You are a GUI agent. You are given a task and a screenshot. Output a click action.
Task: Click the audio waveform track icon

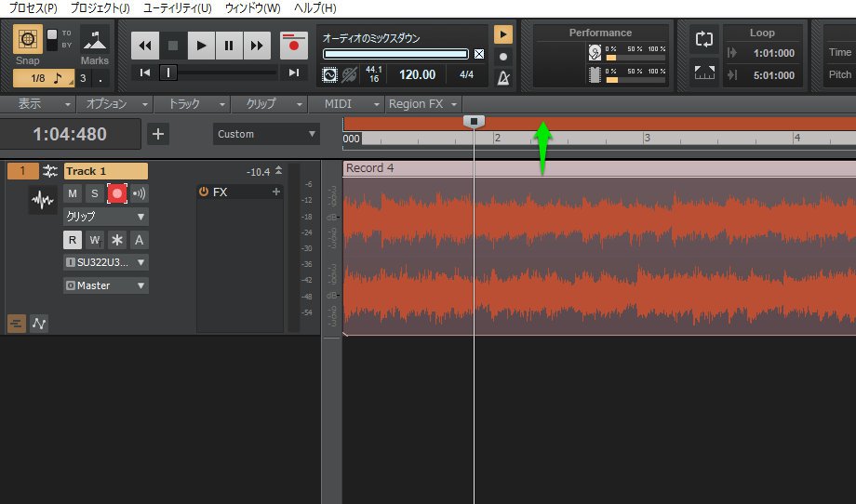coord(42,200)
